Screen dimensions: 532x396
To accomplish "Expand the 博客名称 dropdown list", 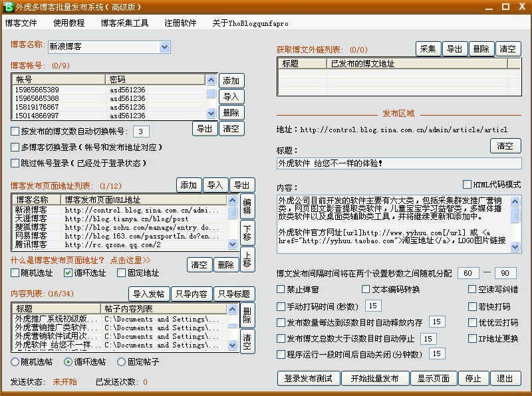I will (164, 47).
